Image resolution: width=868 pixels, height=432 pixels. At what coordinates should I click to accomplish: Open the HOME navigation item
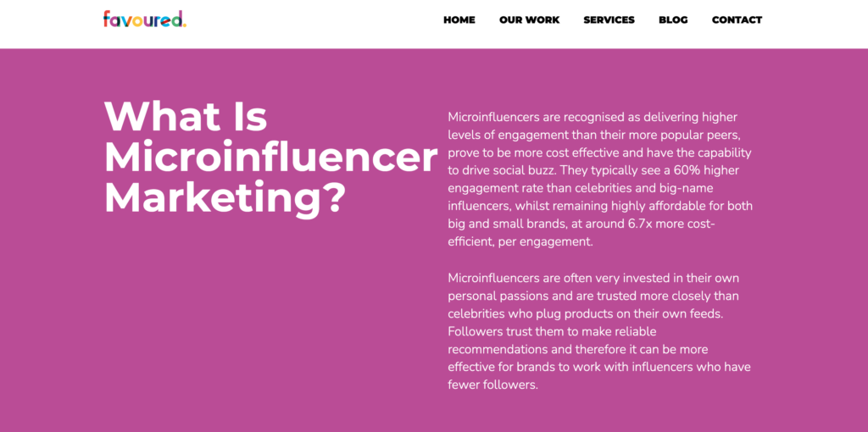tap(459, 19)
